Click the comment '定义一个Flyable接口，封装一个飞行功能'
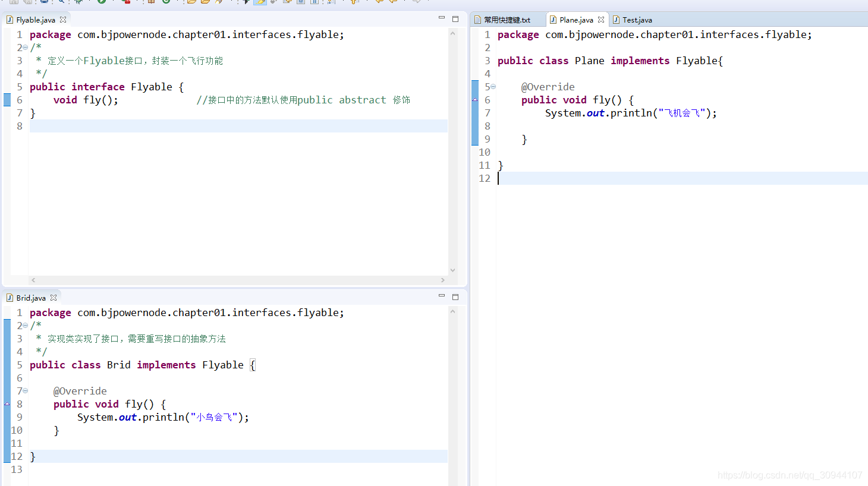The height and width of the screenshot is (486, 868). point(135,61)
